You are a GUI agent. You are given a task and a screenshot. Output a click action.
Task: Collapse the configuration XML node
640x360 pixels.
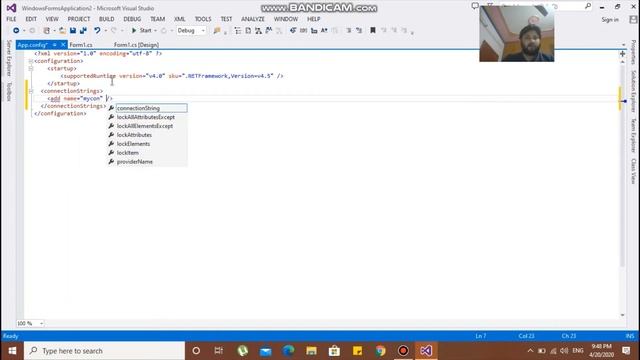click(x=31, y=61)
